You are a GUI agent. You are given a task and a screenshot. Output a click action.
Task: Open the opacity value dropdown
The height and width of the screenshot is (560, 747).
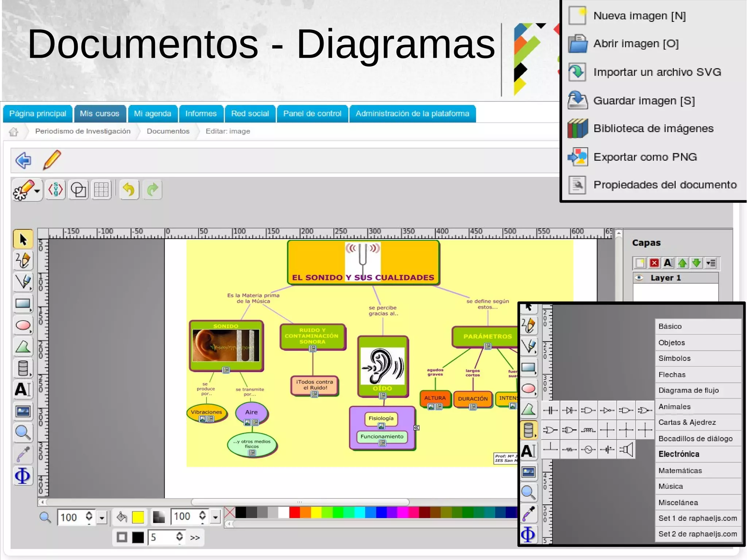click(216, 517)
